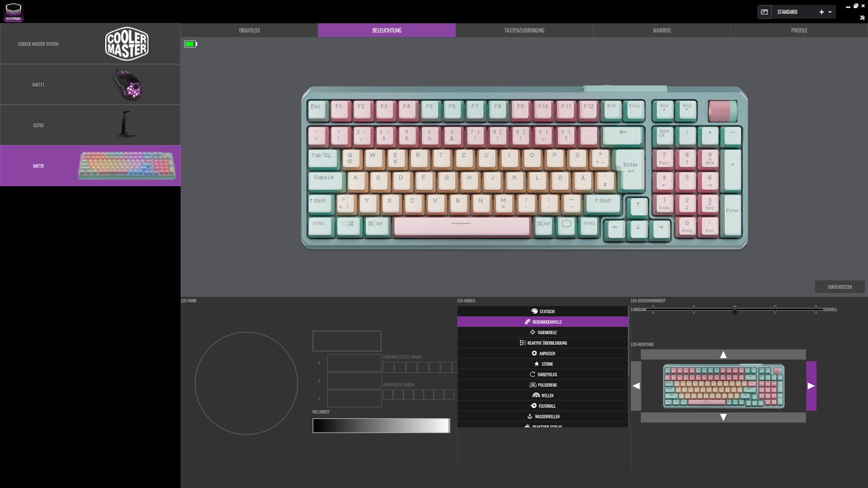Screen dimensions: 868x488
Task: Select Fadenkreuz LED mode
Action: pos(542,332)
